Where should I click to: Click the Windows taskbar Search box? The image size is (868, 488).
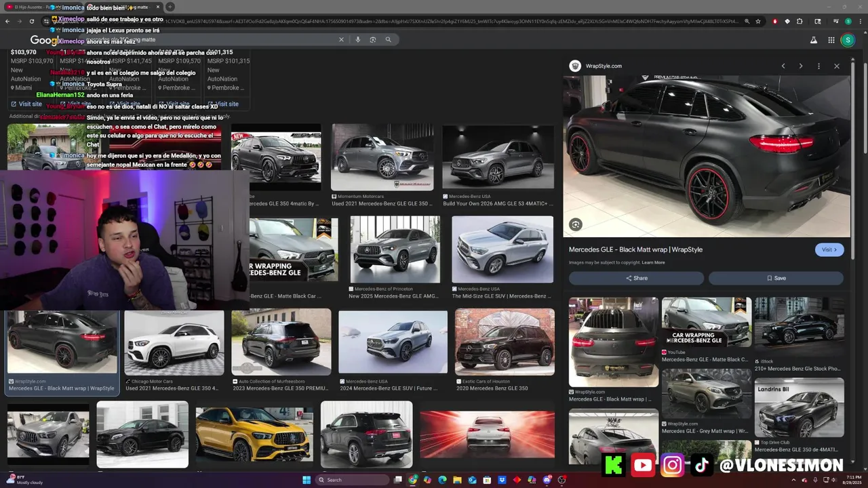point(353,480)
